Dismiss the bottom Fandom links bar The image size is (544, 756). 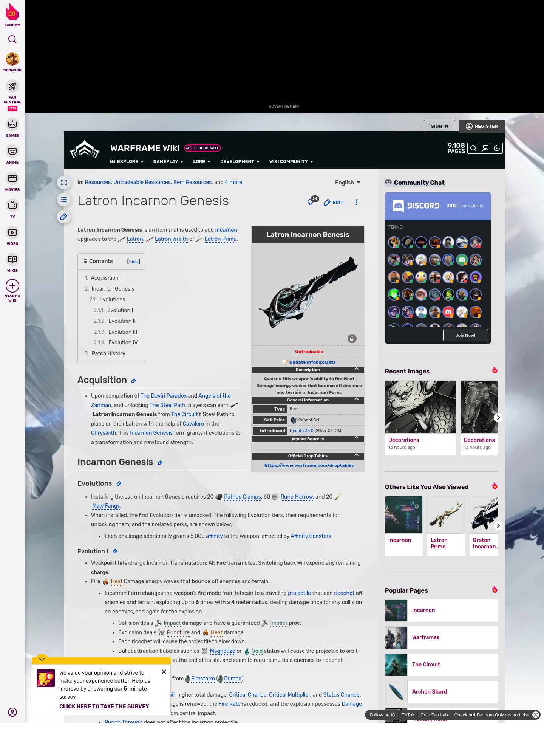536,715
